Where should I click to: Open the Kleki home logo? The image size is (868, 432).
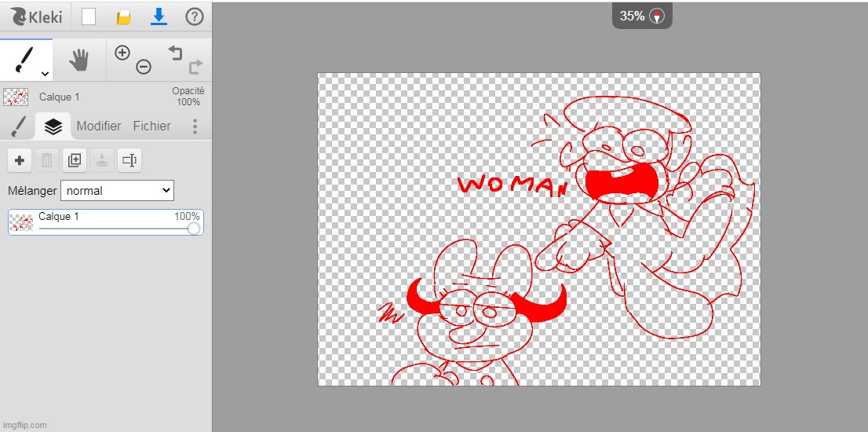(35, 16)
